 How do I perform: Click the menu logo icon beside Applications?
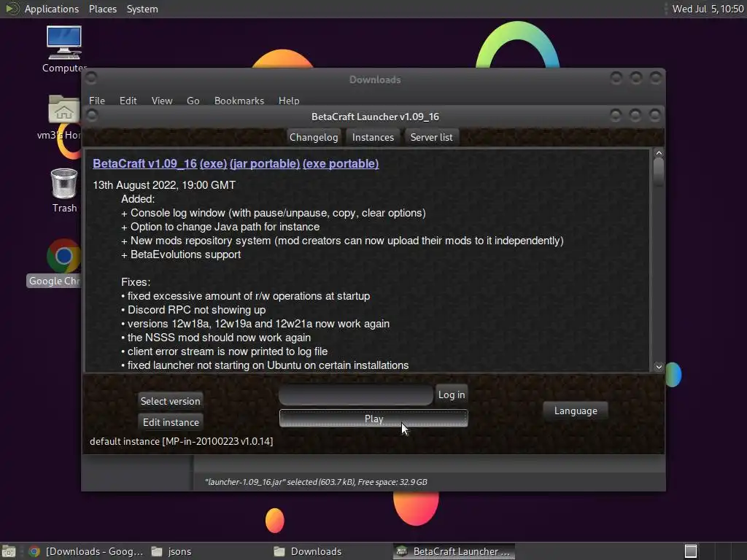12,9
